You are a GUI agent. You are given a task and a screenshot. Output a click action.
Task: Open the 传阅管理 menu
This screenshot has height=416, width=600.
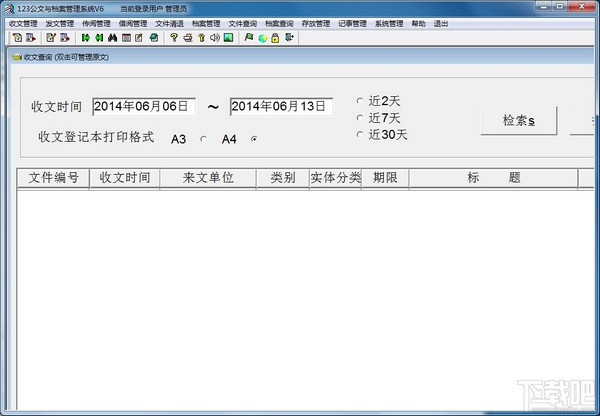[x=96, y=24]
